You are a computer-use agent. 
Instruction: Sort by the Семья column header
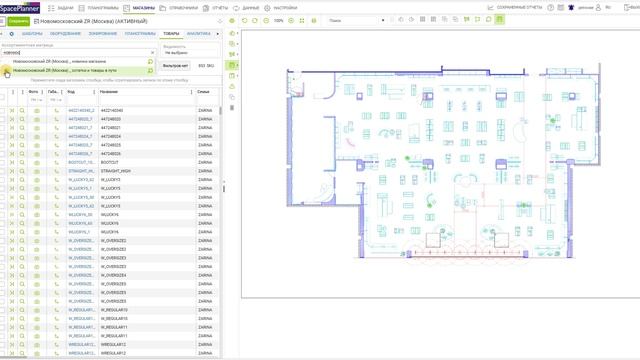coord(203,92)
